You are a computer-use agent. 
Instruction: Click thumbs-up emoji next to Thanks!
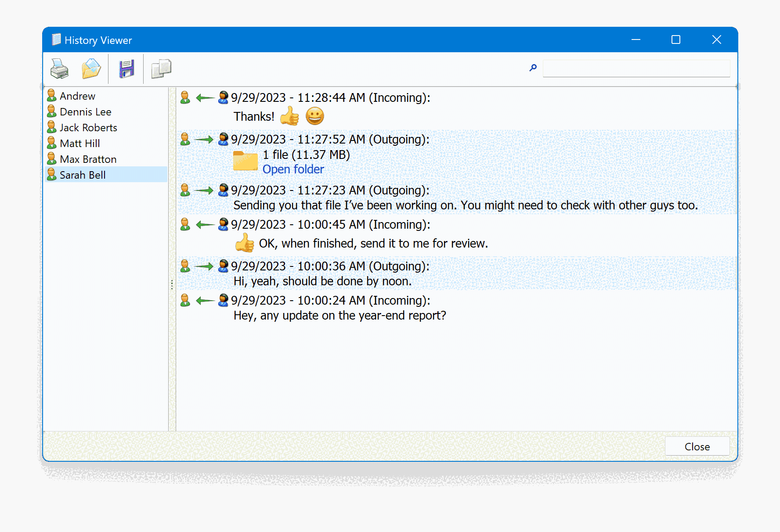[x=289, y=116]
